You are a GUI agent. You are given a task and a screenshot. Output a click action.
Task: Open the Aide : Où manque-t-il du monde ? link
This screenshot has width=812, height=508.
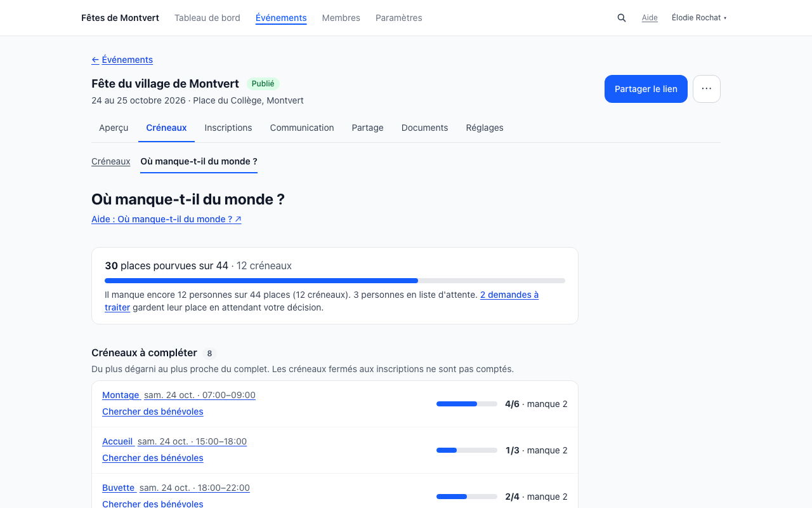[x=166, y=219]
